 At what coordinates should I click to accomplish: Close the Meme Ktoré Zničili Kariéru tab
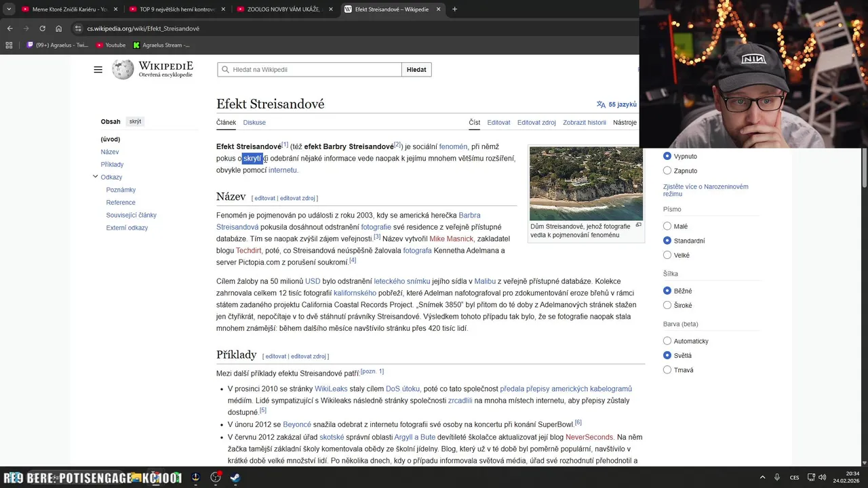(115, 9)
